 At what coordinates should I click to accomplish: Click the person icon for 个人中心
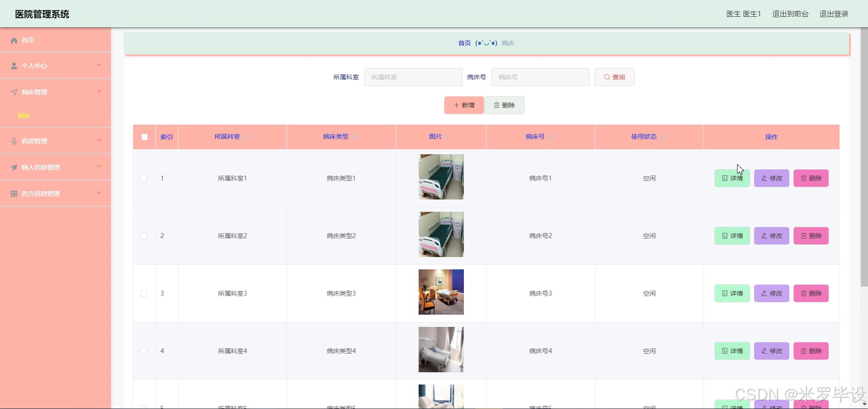[14, 66]
